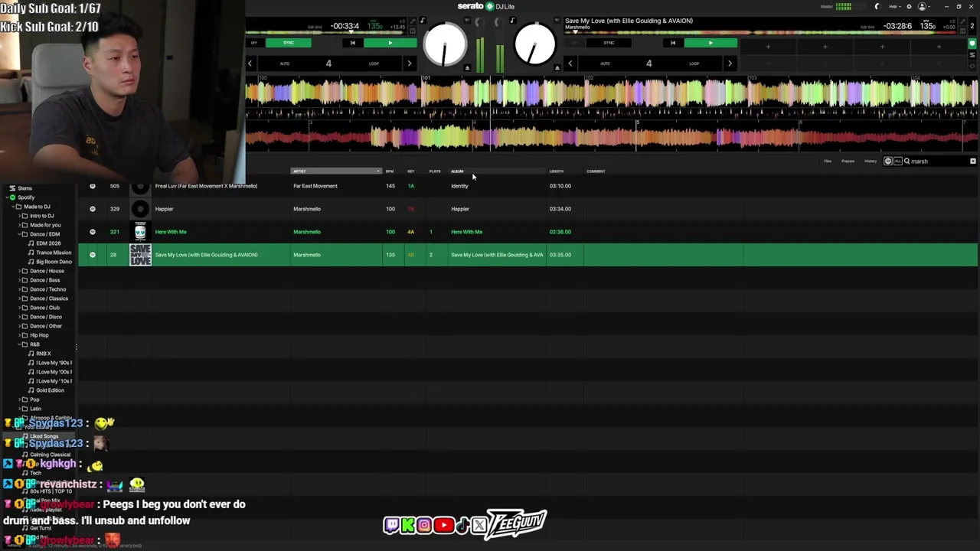
Task: Sort by the ARTIST column
Action: [x=336, y=171]
